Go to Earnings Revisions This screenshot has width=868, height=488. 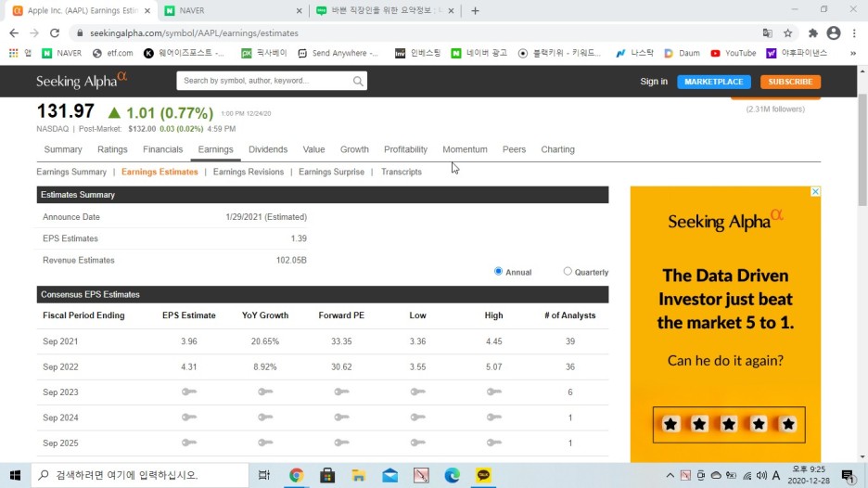[248, 172]
